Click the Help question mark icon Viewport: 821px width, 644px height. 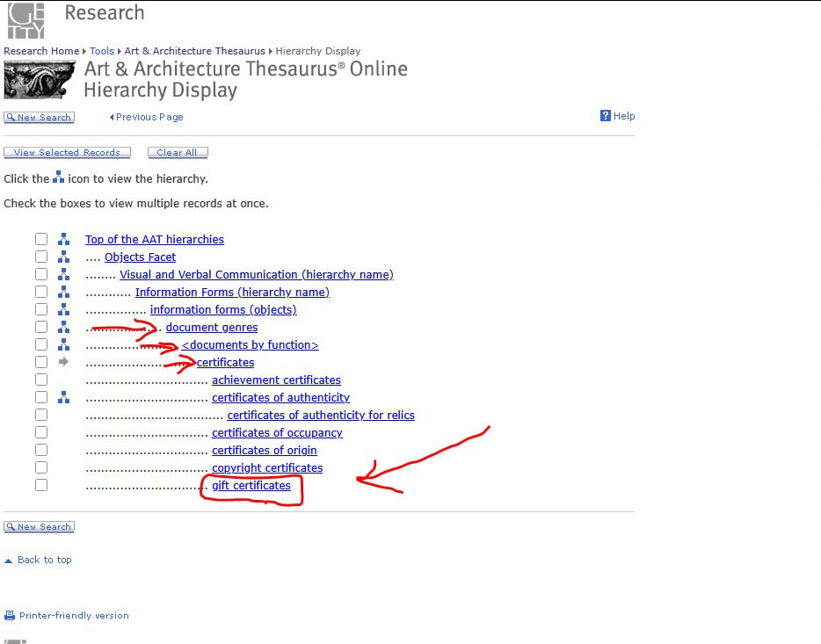pyautogui.click(x=606, y=116)
